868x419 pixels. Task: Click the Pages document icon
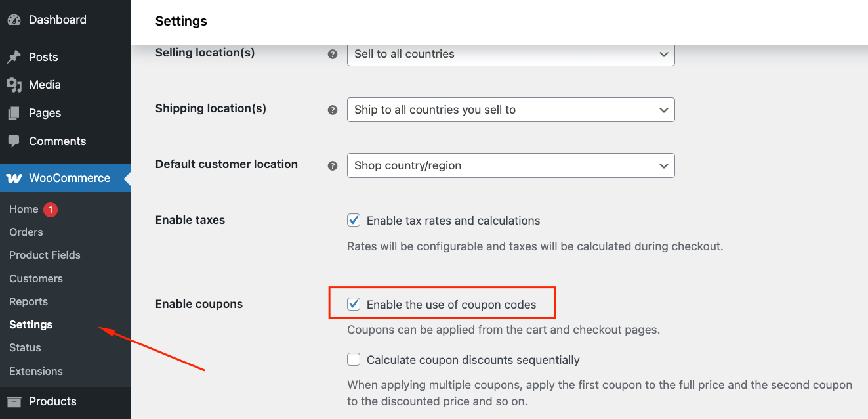pyautogui.click(x=14, y=113)
